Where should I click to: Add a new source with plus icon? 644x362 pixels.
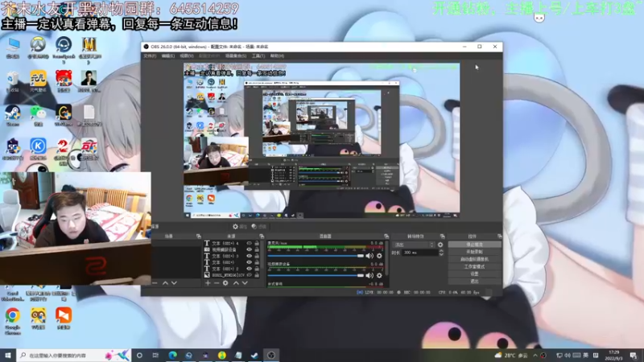(208, 283)
